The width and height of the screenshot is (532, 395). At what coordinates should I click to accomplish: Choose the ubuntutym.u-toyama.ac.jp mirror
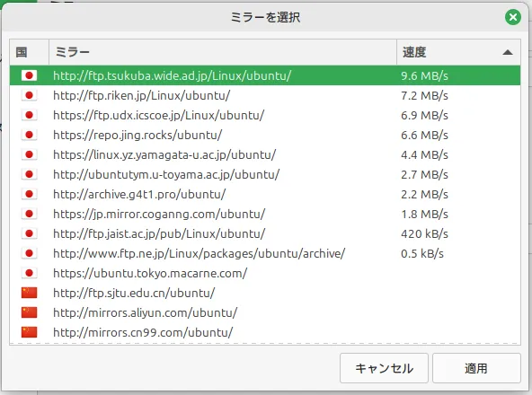pos(265,174)
